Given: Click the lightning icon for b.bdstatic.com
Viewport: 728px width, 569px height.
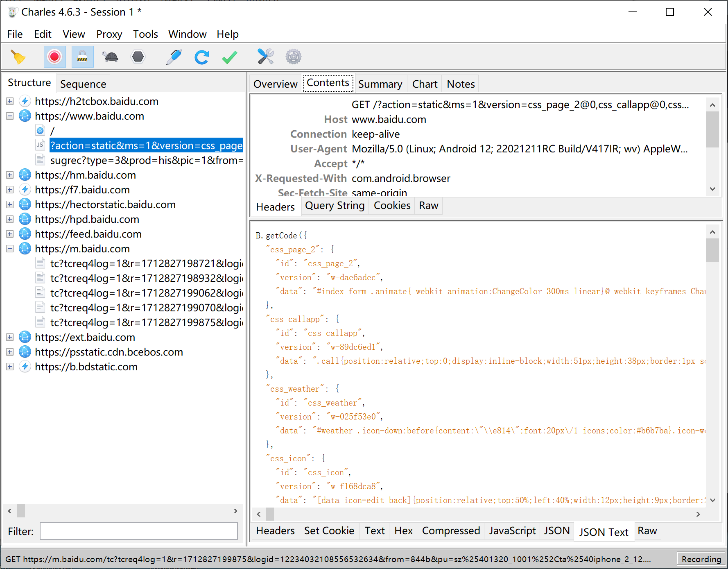Looking at the screenshot, I should coord(25,367).
